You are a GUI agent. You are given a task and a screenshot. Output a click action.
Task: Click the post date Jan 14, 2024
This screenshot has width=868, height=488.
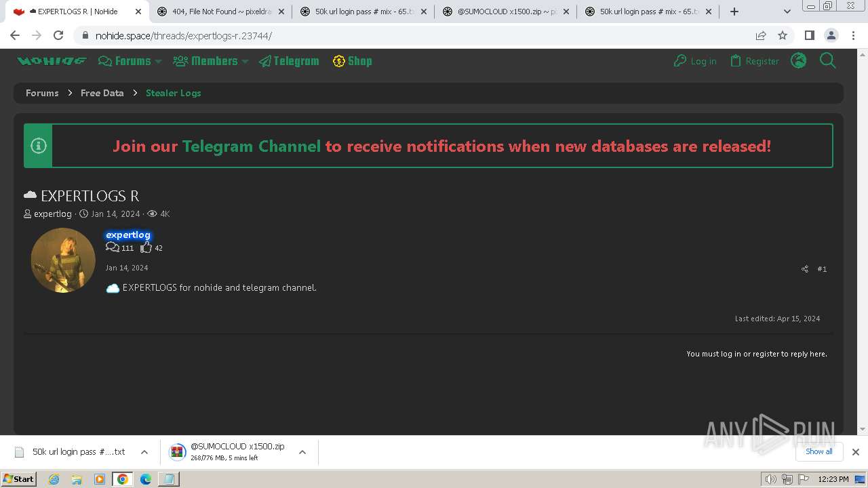click(x=127, y=268)
